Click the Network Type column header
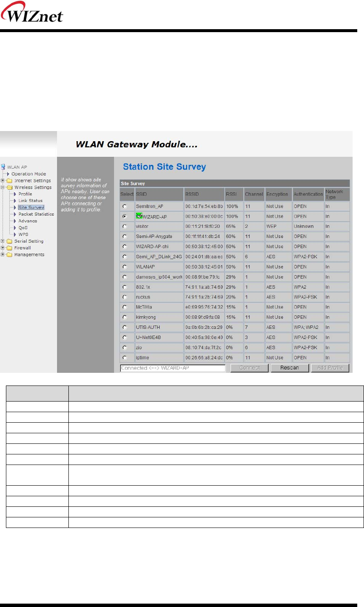364x607 pixels. [x=337, y=194]
